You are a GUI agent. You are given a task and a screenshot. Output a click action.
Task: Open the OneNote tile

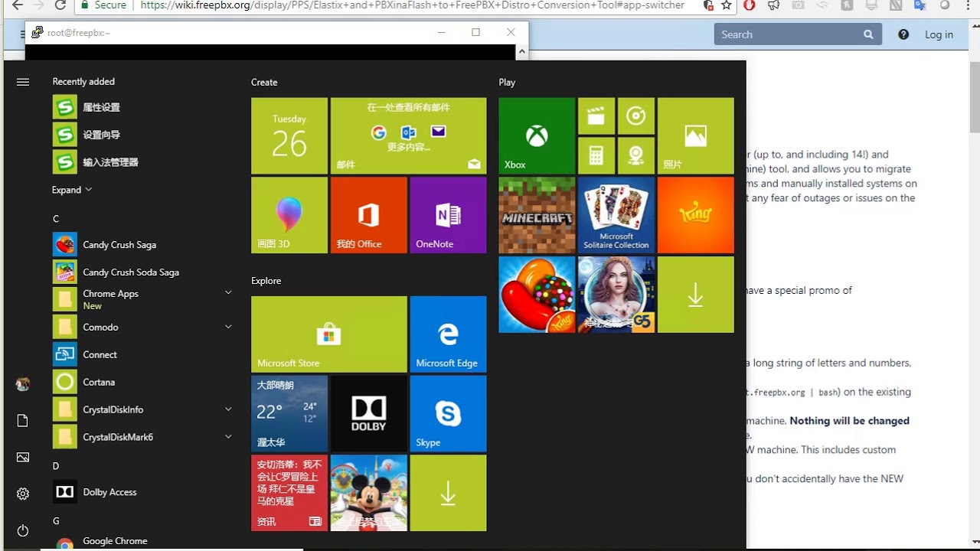point(448,215)
